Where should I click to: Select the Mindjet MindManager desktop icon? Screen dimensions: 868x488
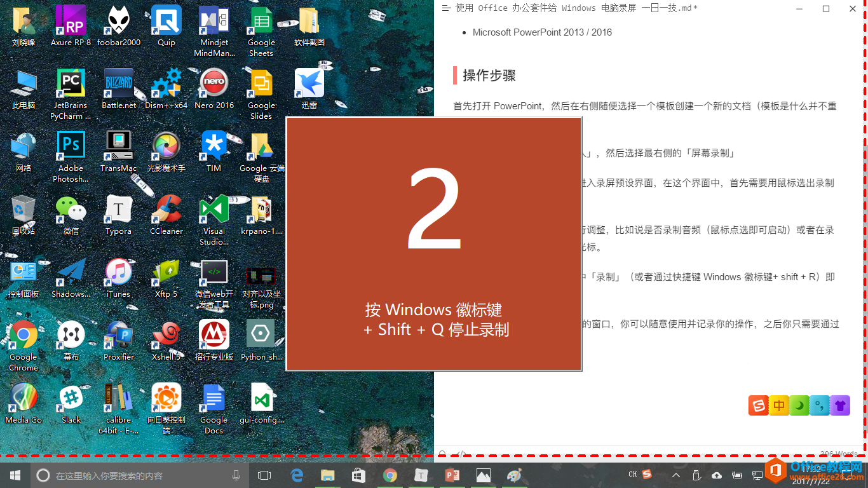[x=214, y=30]
